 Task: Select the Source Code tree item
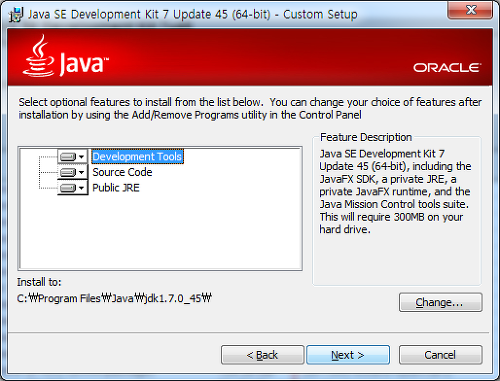(122, 172)
